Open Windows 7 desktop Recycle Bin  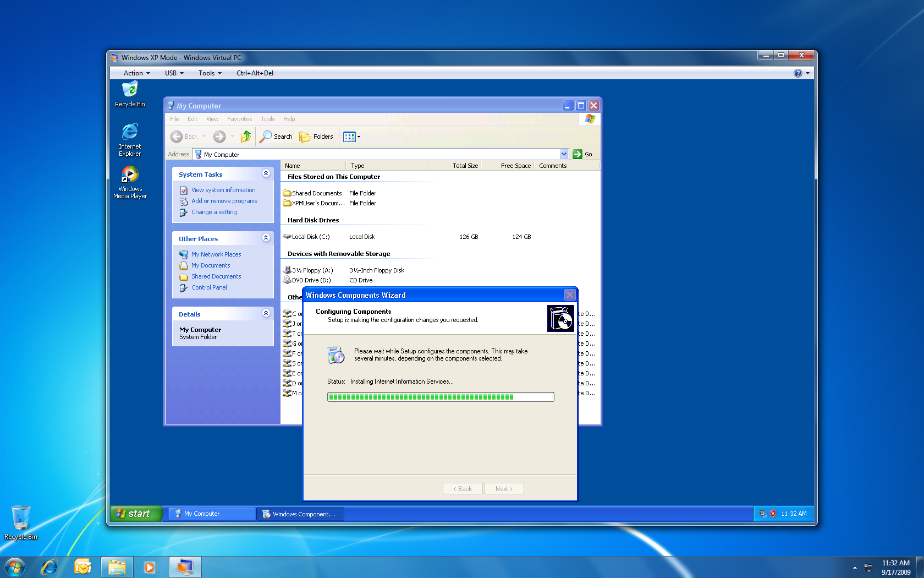point(21,522)
